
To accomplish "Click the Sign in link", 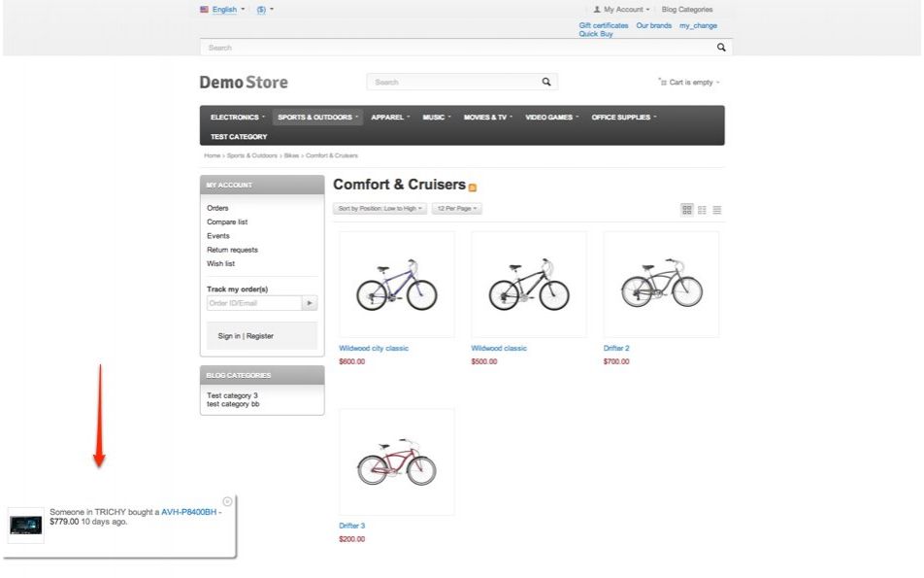I will [x=229, y=336].
